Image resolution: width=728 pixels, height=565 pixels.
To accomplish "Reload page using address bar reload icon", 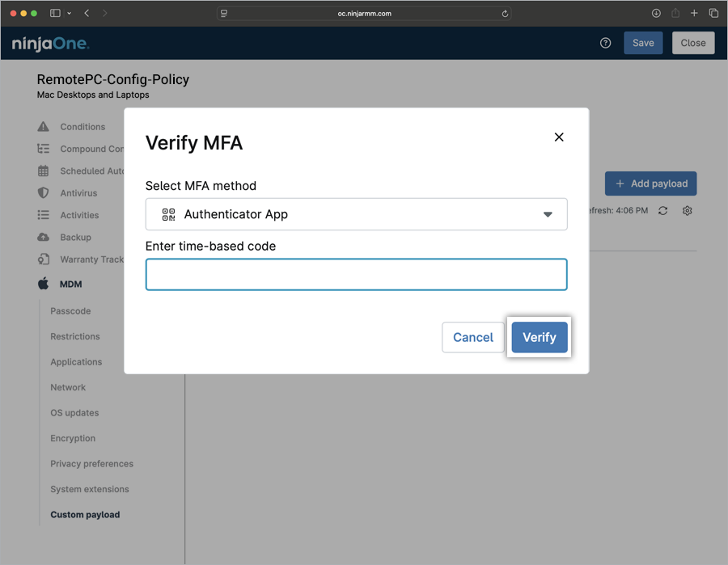I will [x=506, y=14].
